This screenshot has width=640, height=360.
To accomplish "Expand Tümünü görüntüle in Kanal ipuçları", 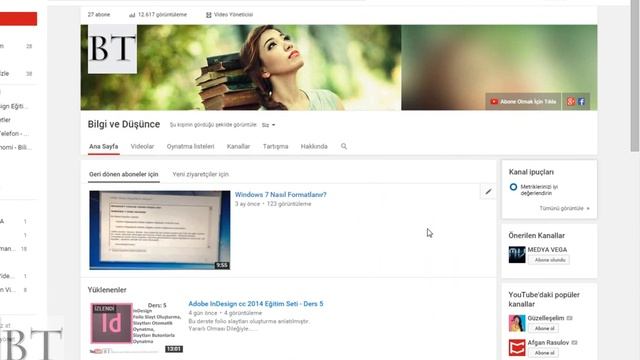I will 564,208.
